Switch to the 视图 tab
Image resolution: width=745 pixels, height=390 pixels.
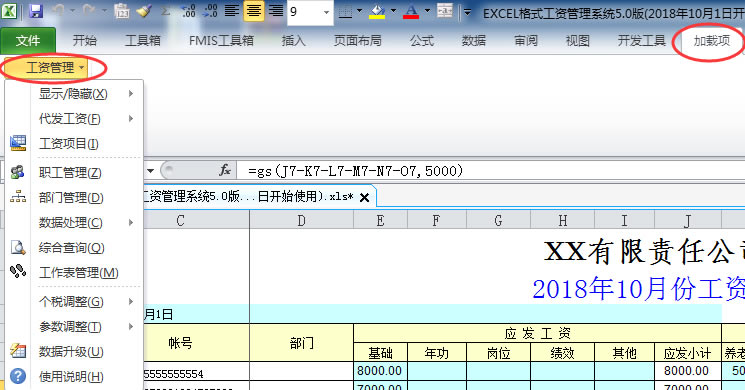[577, 41]
